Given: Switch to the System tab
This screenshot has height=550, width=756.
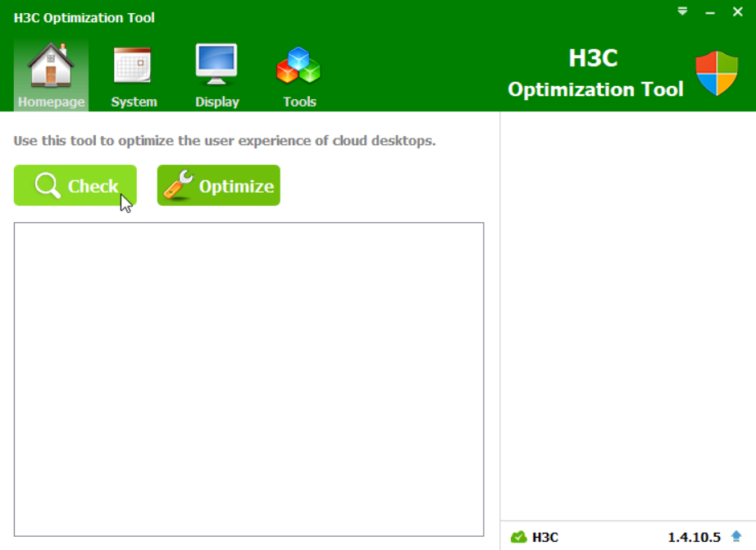Looking at the screenshot, I should point(134,75).
